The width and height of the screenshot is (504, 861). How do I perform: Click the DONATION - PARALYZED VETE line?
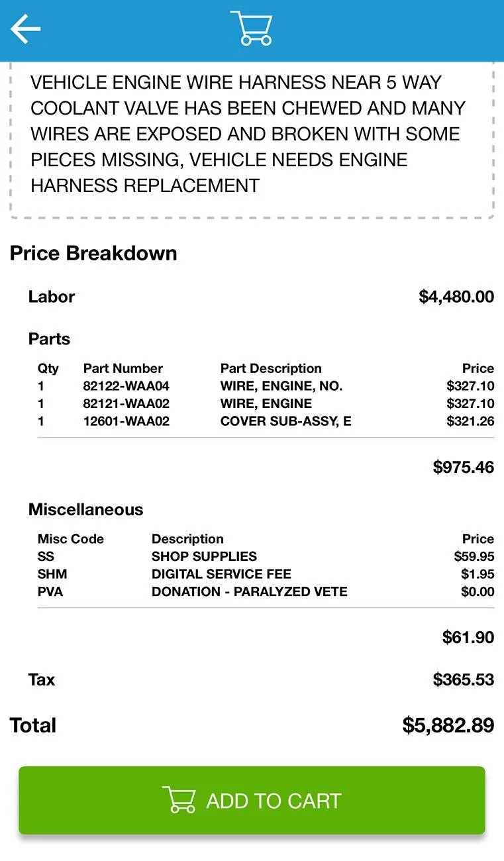266,591
